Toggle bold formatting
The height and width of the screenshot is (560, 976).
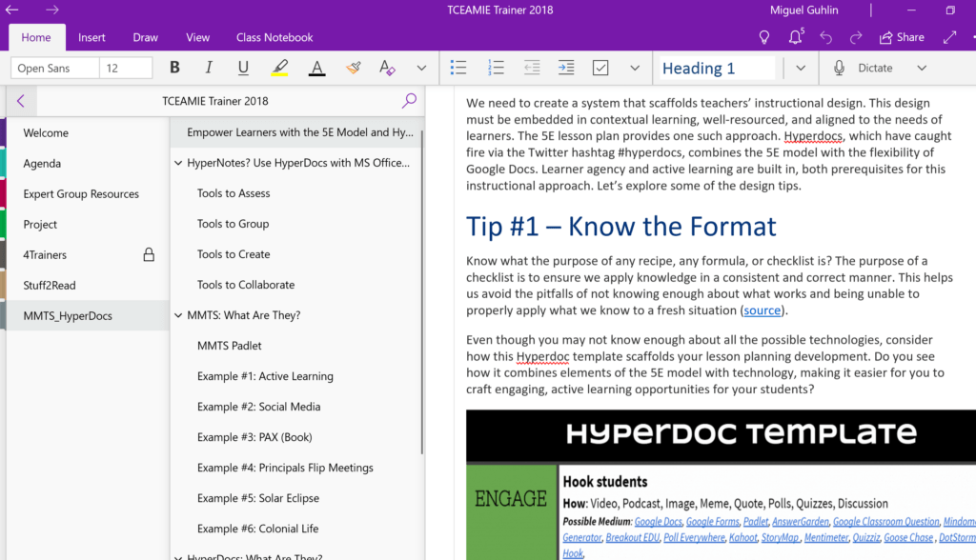175,68
